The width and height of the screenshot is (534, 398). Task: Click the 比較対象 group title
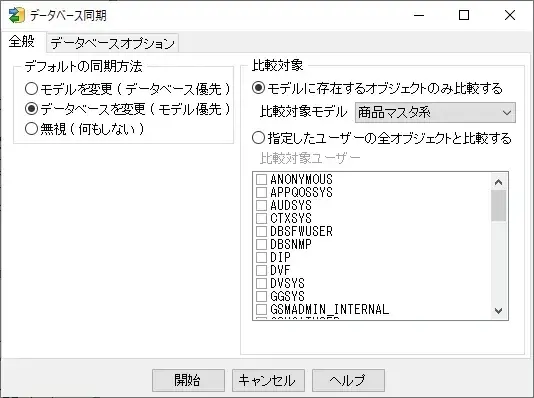[x=278, y=65]
